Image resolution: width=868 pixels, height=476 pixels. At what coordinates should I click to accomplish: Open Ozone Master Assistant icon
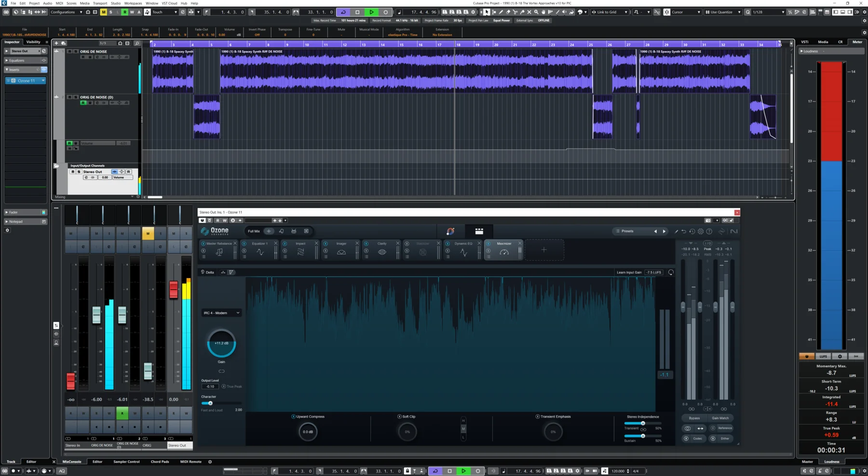point(450,231)
